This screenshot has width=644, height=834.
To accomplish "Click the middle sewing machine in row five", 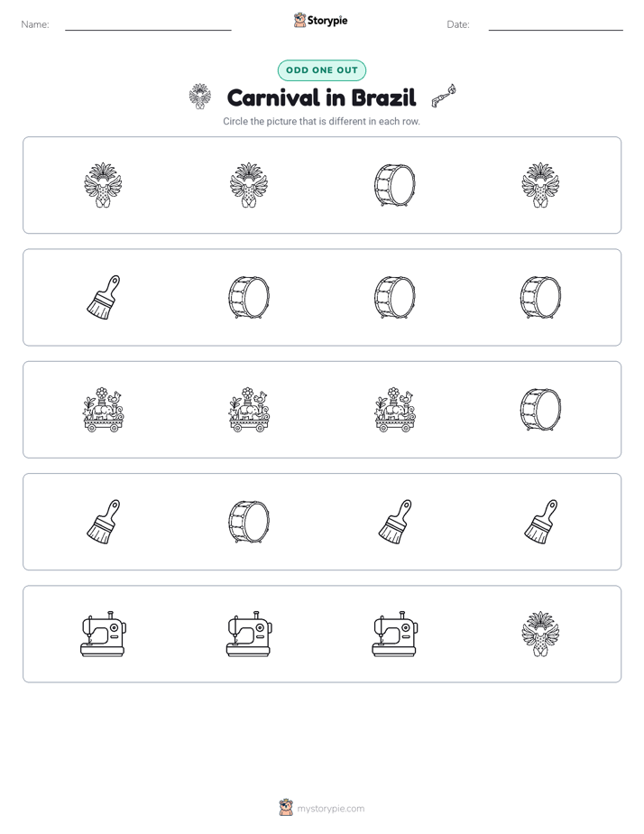I will pyautogui.click(x=249, y=634).
